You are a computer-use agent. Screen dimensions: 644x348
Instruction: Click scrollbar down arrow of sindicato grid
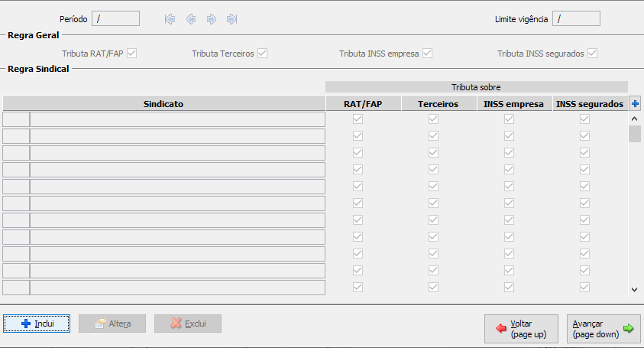coord(635,290)
